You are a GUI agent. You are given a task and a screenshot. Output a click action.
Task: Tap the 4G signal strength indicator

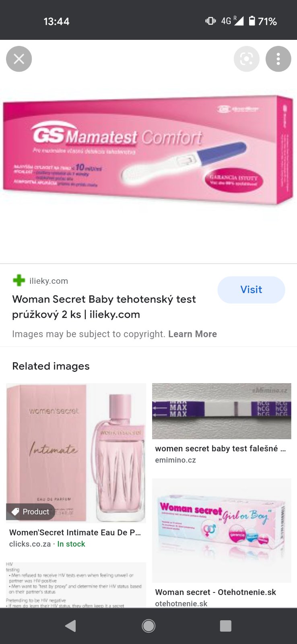pos(233,21)
